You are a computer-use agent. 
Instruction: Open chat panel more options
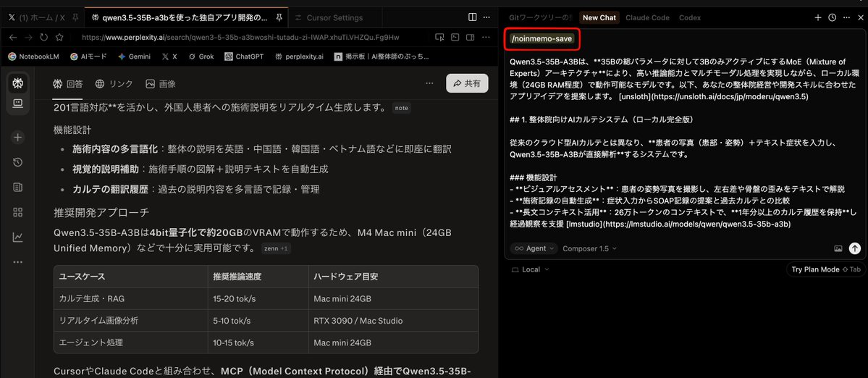(x=846, y=17)
